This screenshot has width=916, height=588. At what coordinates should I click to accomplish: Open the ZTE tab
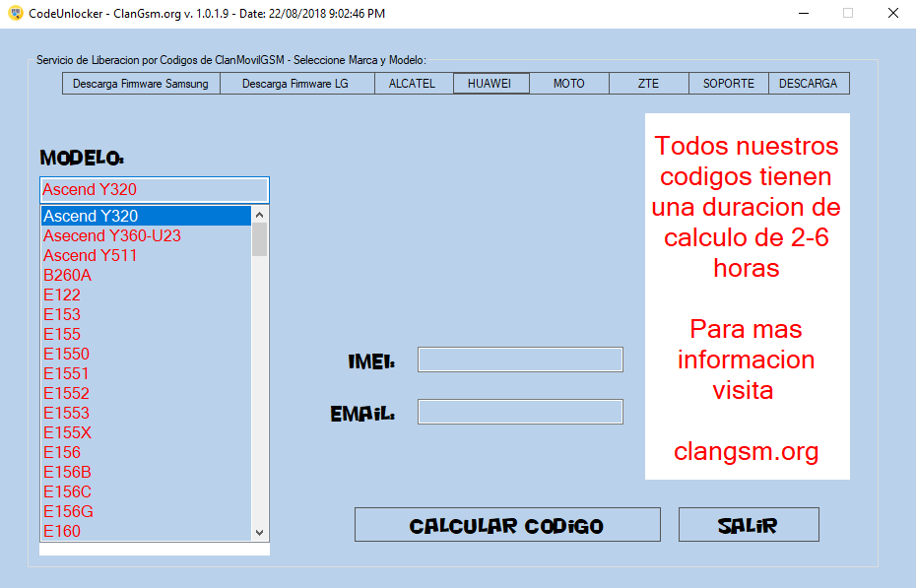648,83
